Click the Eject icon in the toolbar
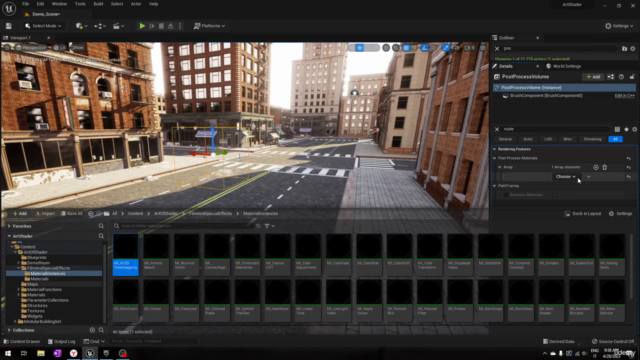 171,26
